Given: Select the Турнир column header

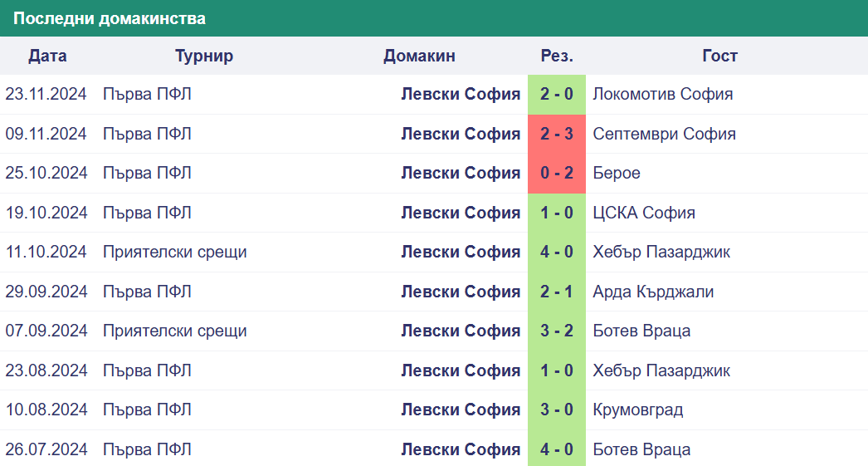Looking at the screenshot, I should click(204, 56).
